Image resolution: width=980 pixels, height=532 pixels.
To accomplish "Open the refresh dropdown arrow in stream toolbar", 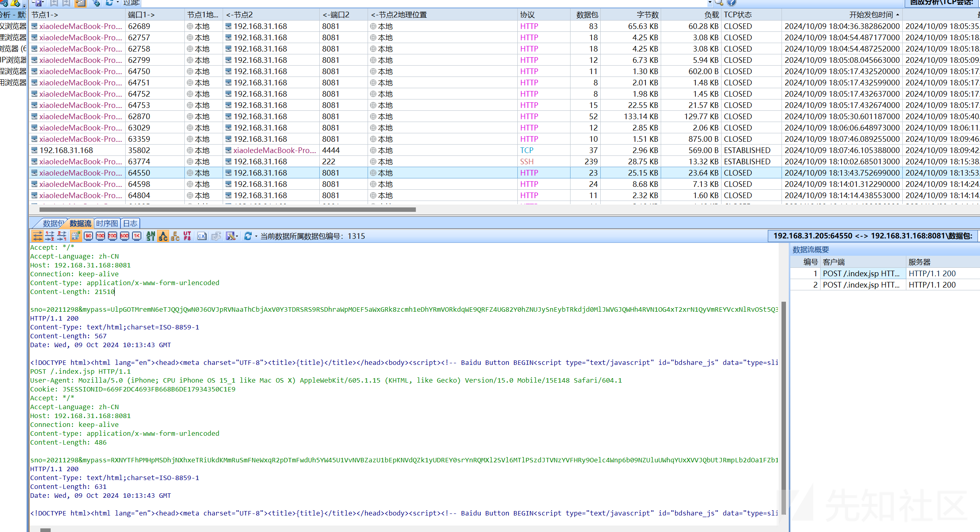I will tap(256, 236).
